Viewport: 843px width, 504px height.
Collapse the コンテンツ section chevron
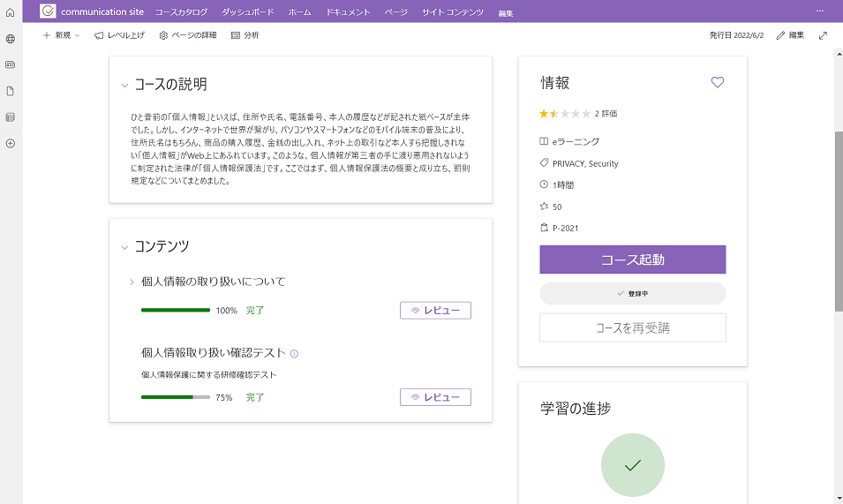point(124,247)
